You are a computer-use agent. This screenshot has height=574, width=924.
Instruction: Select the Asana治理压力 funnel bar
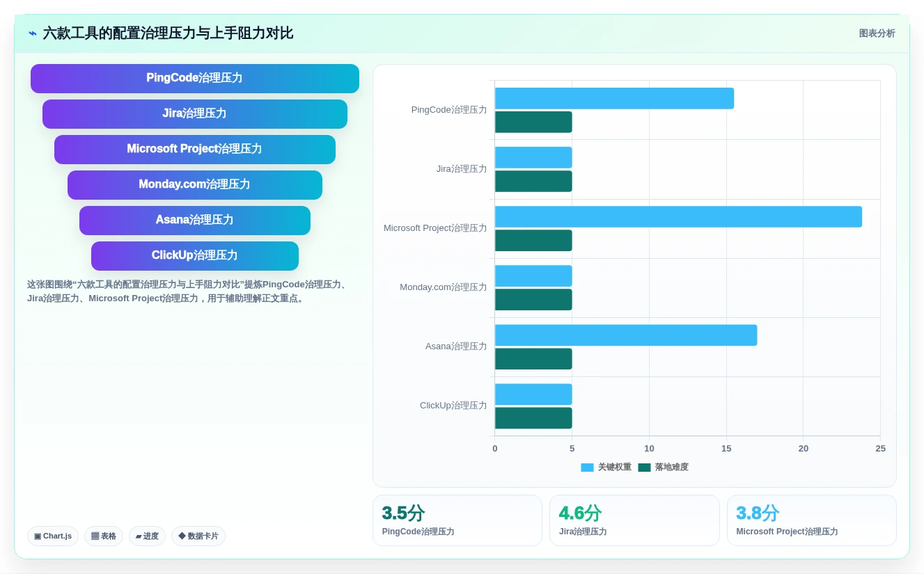tap(195, 221)
